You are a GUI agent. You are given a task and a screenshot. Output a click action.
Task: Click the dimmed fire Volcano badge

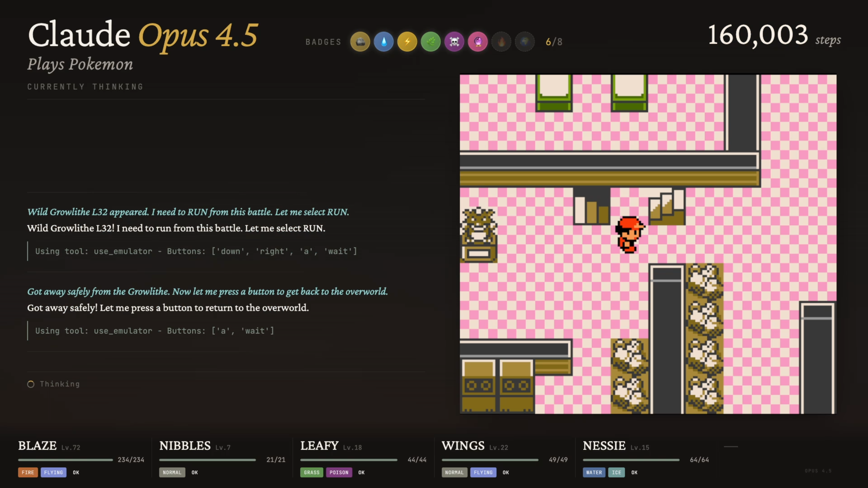501,42
